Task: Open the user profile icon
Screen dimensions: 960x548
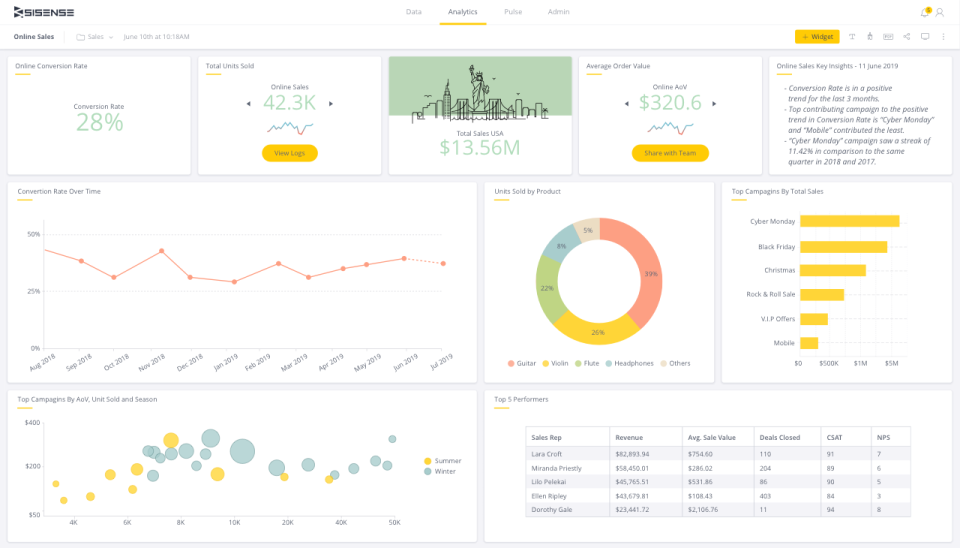Action: [940, 12]
